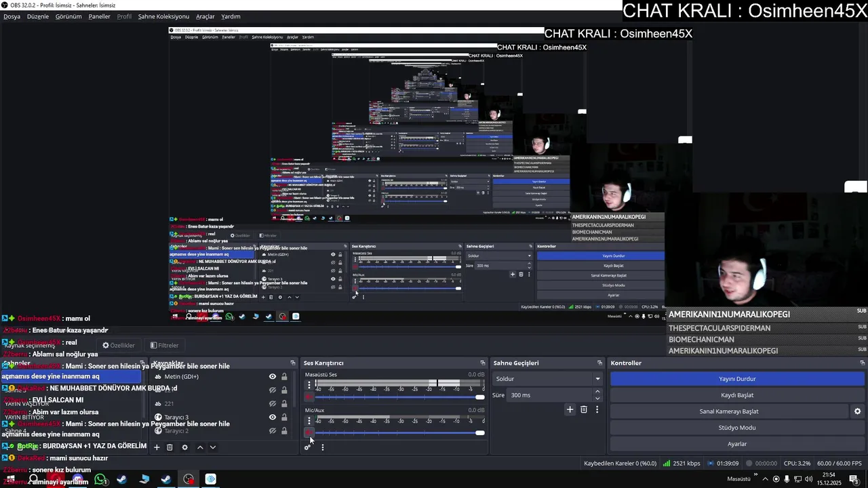The image size is (868, 488).
Task: Decrease transition duration with down arrow
Action: click(x=597, y=399)
